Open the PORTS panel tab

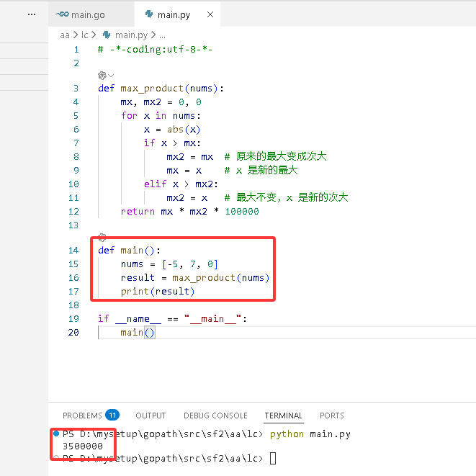(332, 416)
